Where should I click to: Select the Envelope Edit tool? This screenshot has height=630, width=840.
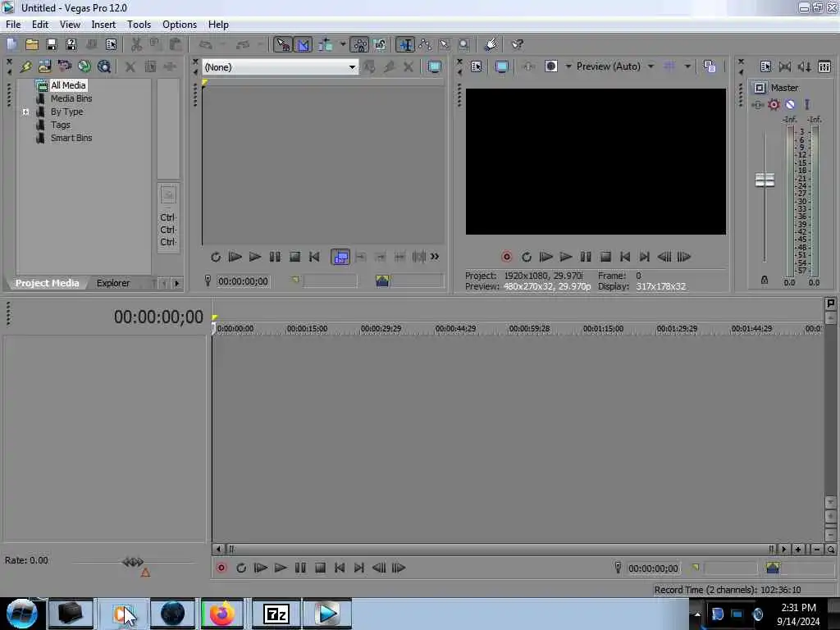point(426,45)
